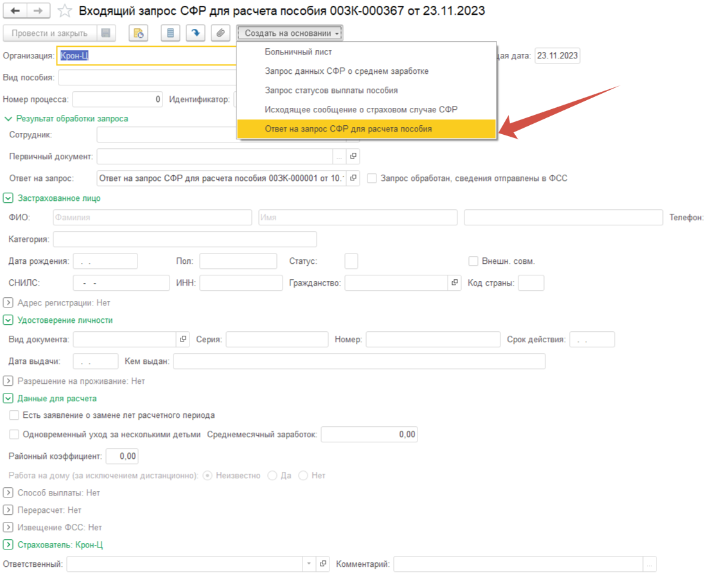
Task: Click the forward navigation arrow
Action: (38, 11)
